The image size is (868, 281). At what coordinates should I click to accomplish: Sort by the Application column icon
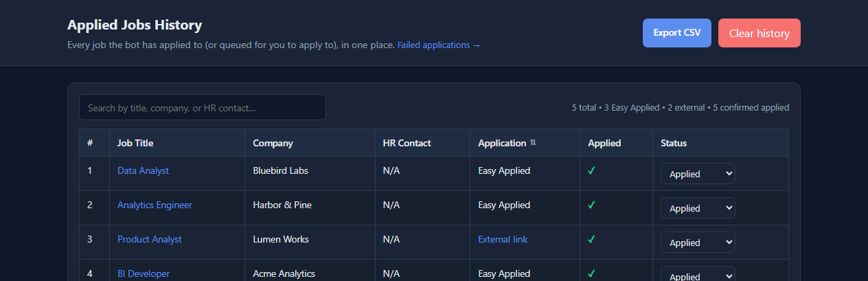[533, 143]
